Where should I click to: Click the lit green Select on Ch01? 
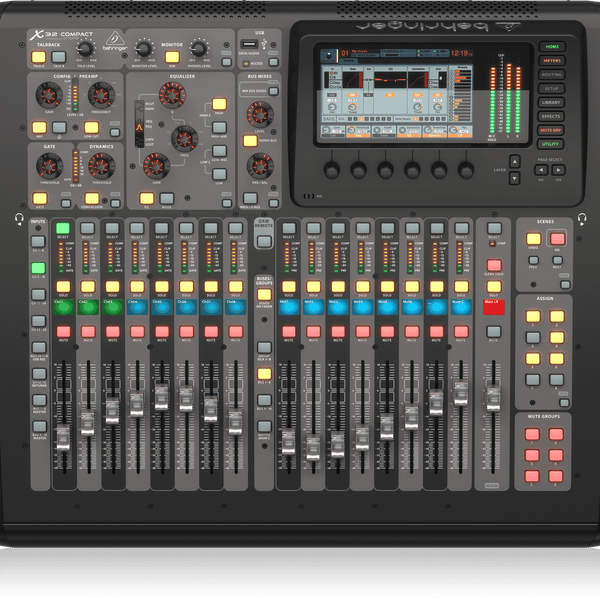coord(63,228)
